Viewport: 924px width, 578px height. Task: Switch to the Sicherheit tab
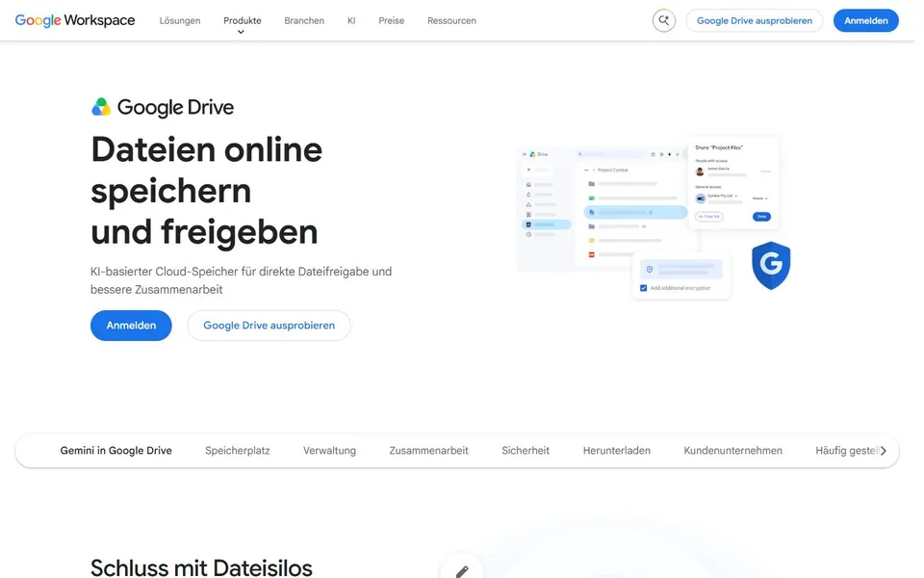pyautogui.click(x=526, y=451)
